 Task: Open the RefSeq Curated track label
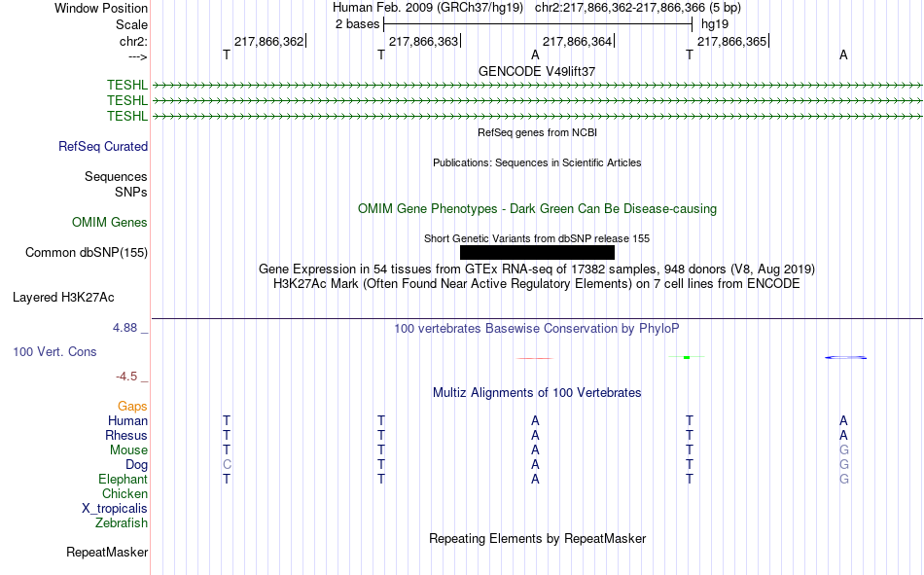pos(103,146)
